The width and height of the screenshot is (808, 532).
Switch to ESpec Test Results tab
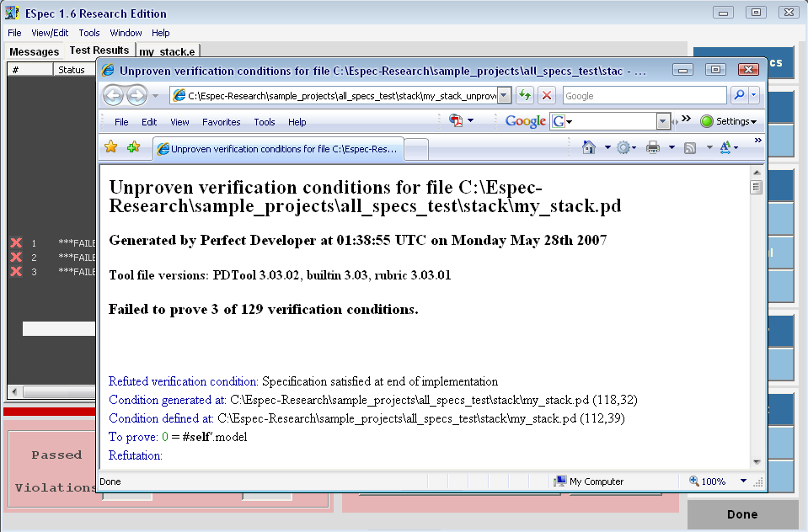[x=99, y=51]
